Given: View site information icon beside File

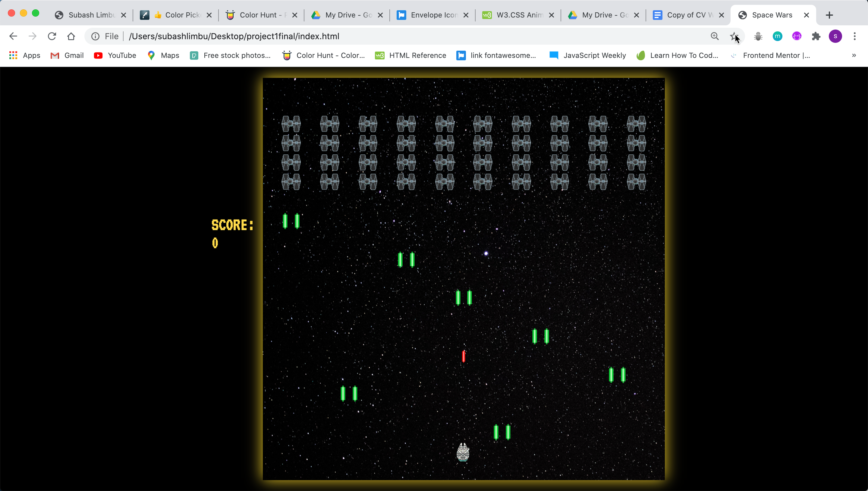Looking at the screenshot, I should pos(95,36).
